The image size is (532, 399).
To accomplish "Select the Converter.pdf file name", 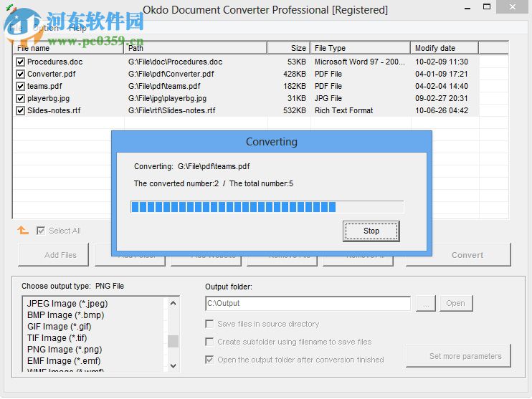I will click(51, 74).
